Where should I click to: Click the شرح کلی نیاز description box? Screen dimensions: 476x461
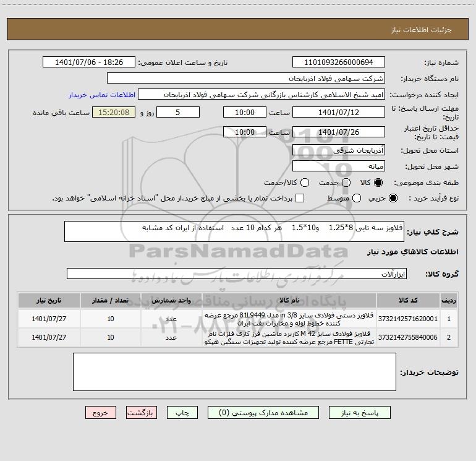[x=234, y=231]
